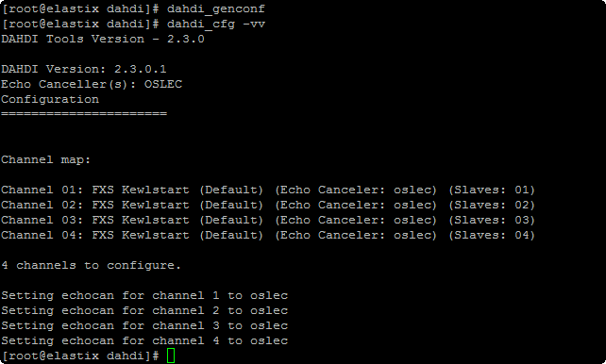
Task: Click the Configuration heading text
Action: 50,99
